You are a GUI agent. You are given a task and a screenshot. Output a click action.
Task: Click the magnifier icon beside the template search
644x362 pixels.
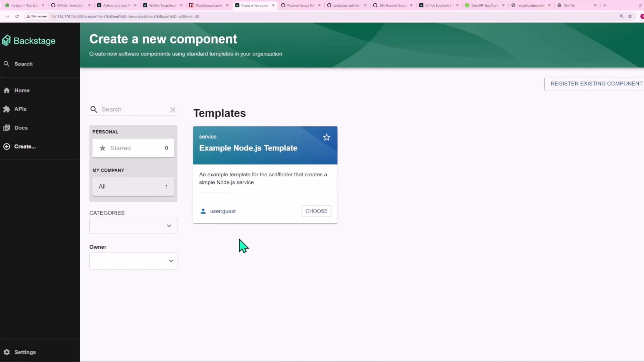point(94,109)
